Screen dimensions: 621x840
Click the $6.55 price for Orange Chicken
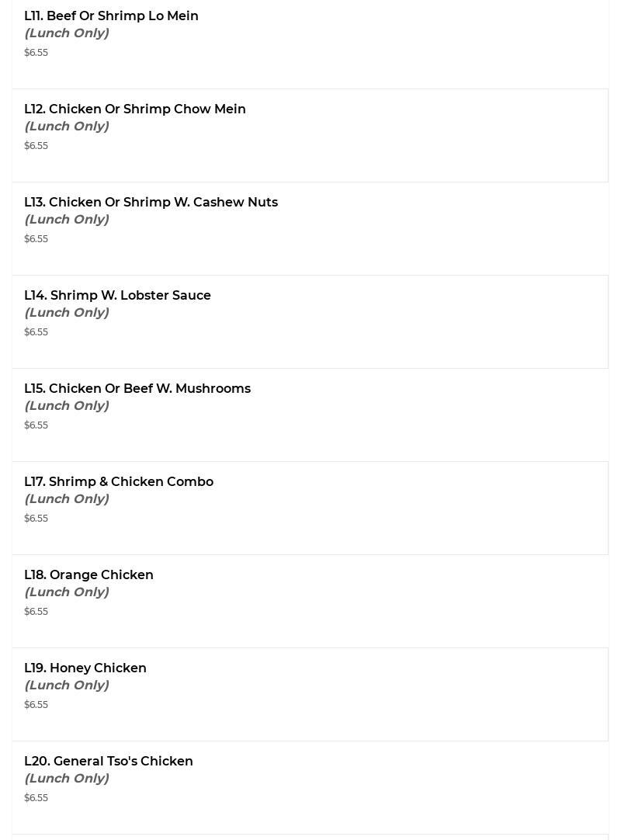click(36, 611)
